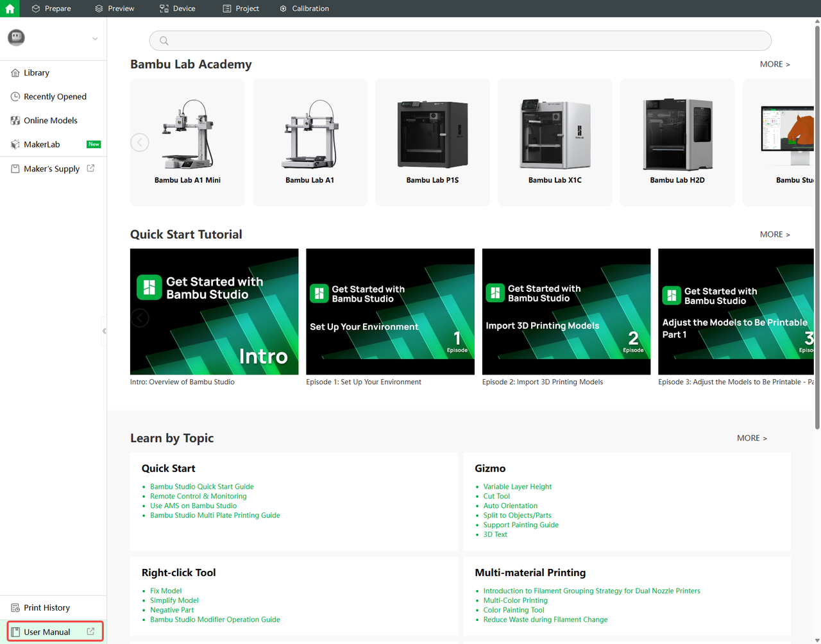Switch to the Prepare tab

click(x=51, y=8)
